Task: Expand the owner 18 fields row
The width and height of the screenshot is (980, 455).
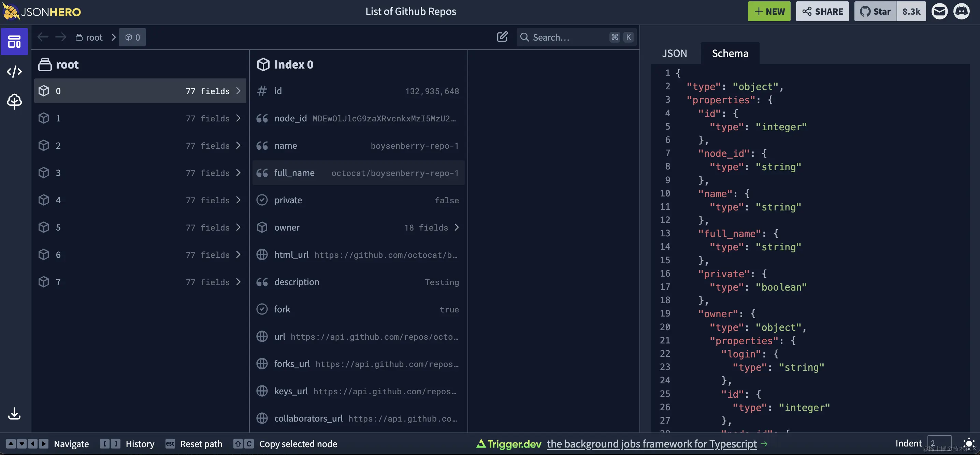Action: pyautogui.click(x=358, y=227)
